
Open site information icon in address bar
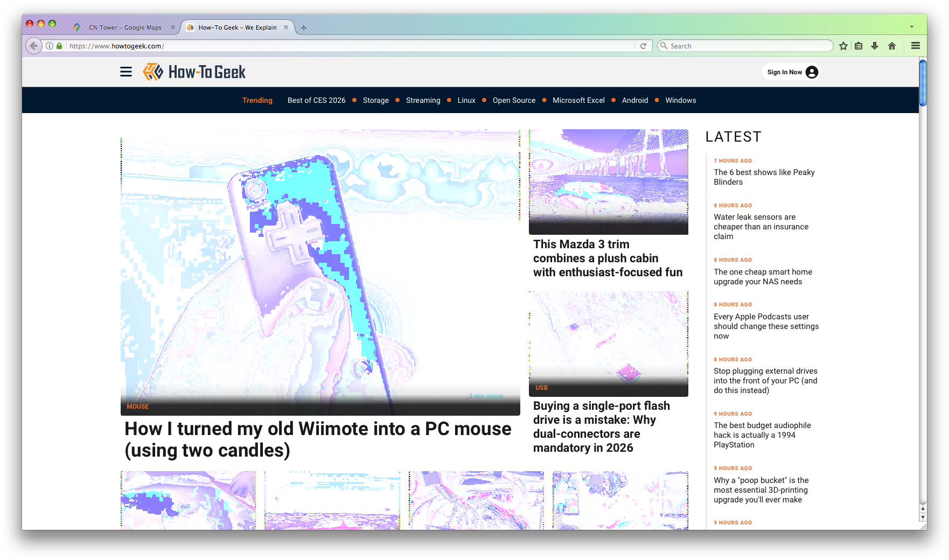pos(50,46)
